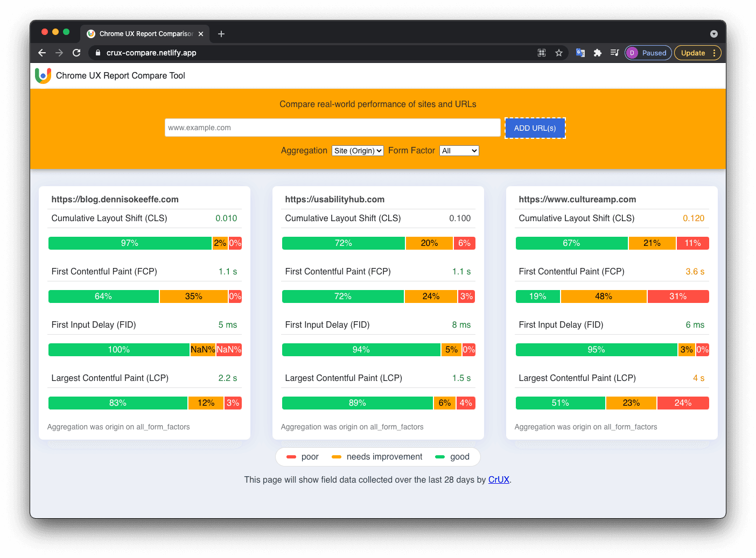Focus the www.example.com URL input field
Image resolution: width=756 pixels, height=558 pixels.
[333, 128]
